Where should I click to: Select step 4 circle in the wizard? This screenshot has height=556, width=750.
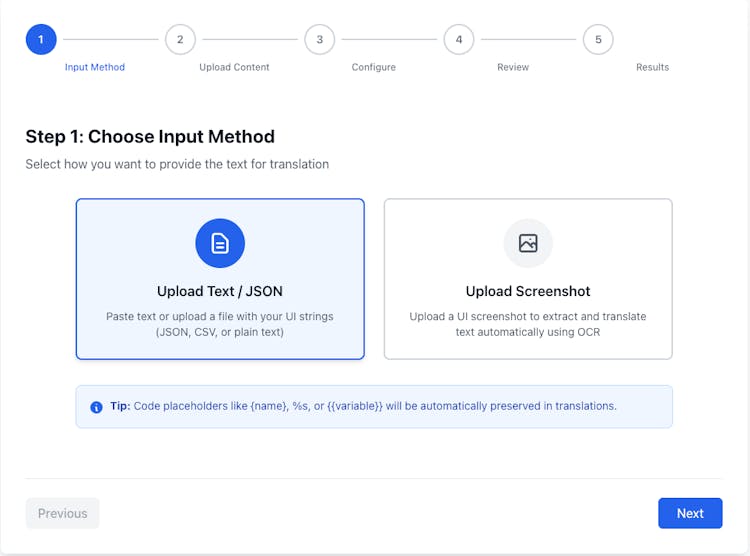coord(459,40)
